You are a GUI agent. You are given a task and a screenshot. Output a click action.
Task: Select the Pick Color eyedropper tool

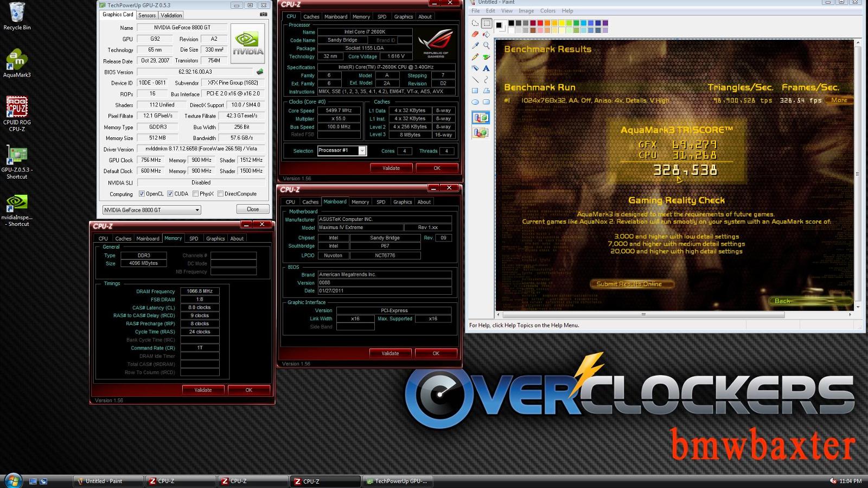pyautogui.click(x=475, y=46)
